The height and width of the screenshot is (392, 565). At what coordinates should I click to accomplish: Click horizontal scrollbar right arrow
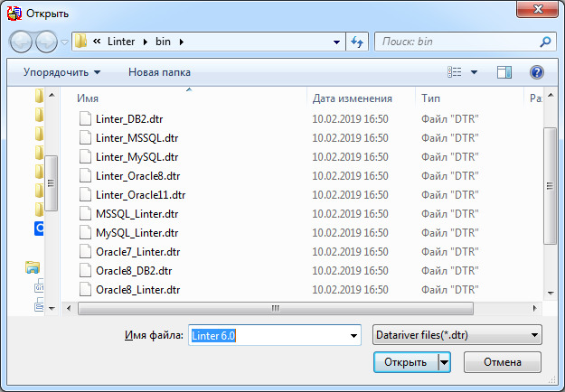coord(535,309)
